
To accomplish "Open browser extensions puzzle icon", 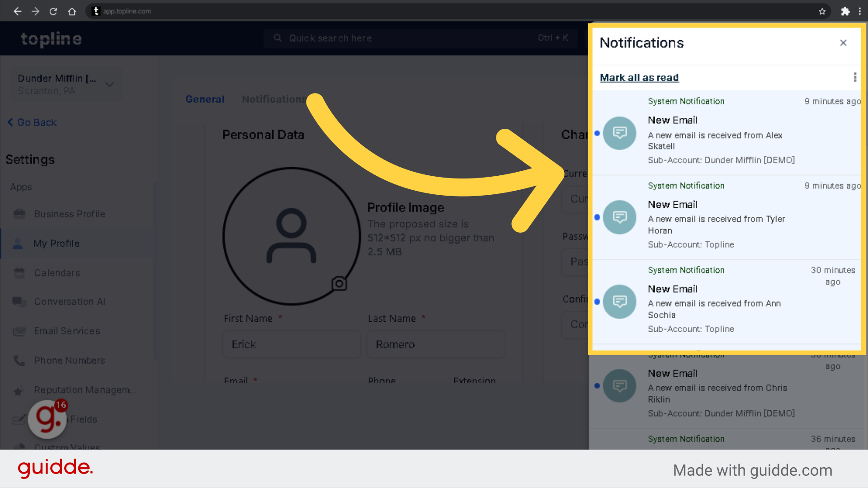I will [x=845, y=11].
